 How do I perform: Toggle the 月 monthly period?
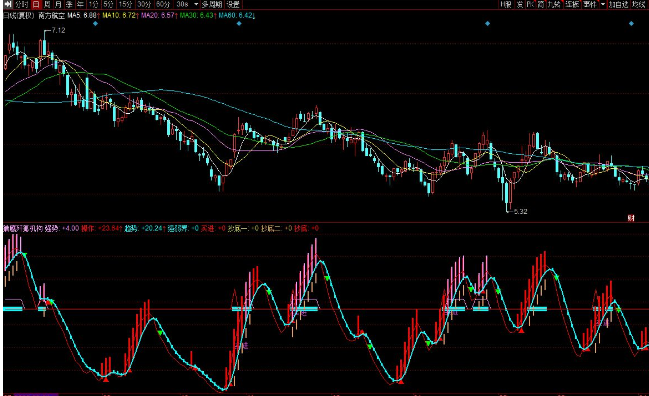click(x=58, y=4)
